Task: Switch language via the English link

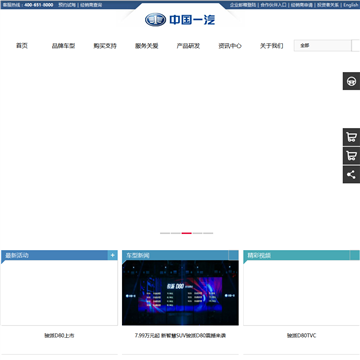Action: pyautogui.click(x=351, y=5)
